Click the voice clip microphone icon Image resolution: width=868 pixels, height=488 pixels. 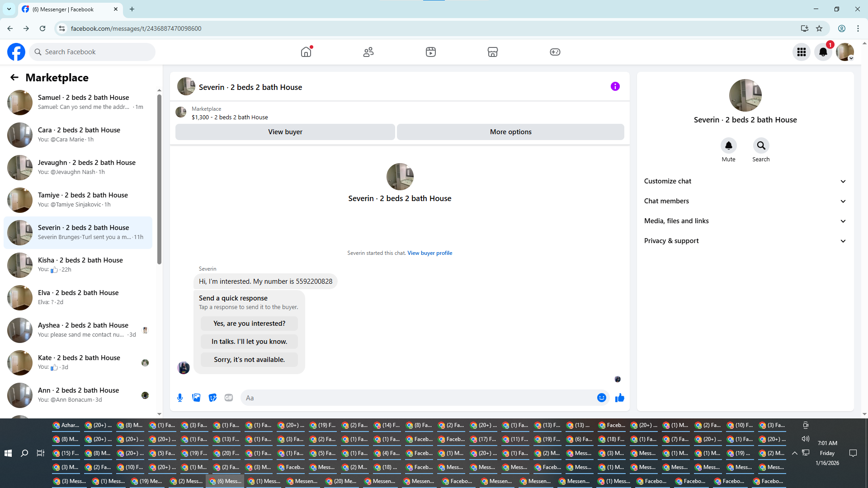(180, 398)
